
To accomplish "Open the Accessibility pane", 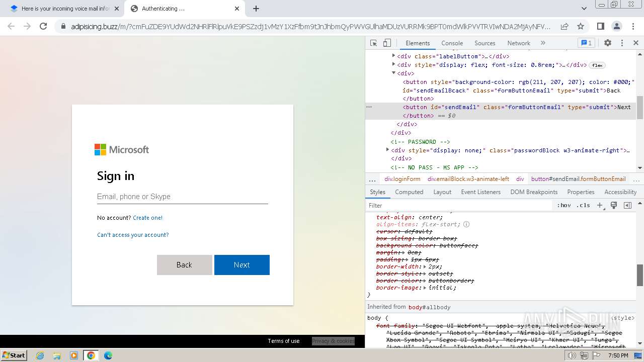I will click(620, 192).
